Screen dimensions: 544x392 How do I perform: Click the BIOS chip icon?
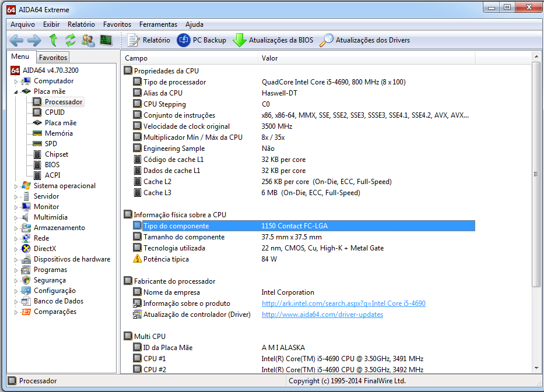[37, 165]
